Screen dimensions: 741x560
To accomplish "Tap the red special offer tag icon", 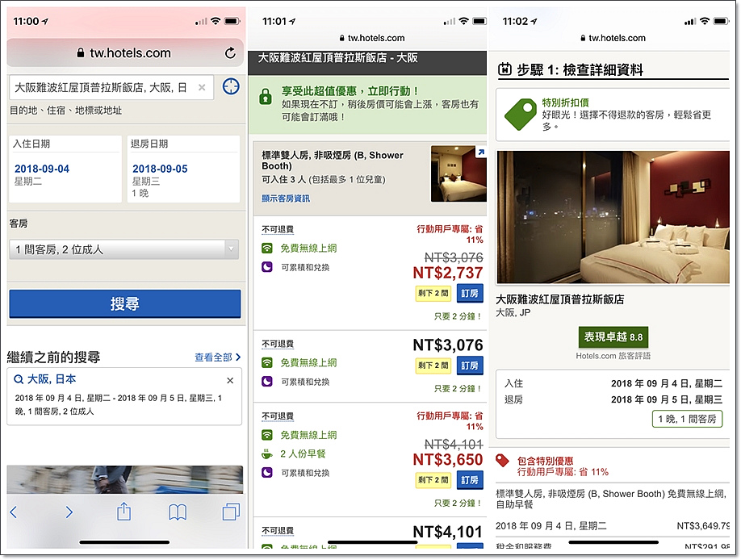I will coord(502,460).
